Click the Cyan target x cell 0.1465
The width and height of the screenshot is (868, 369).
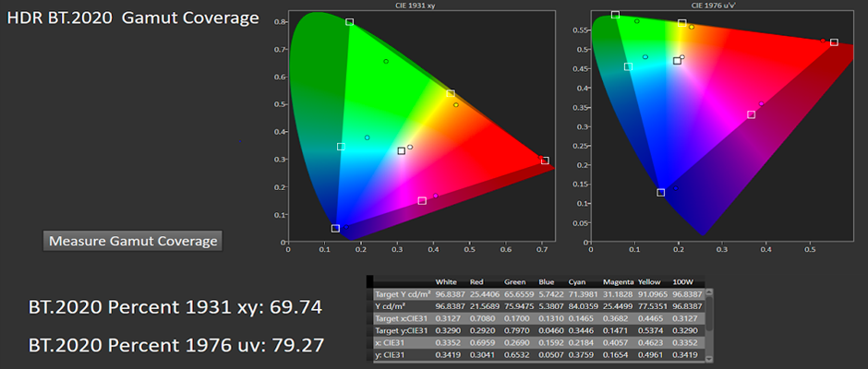(581, 318)
